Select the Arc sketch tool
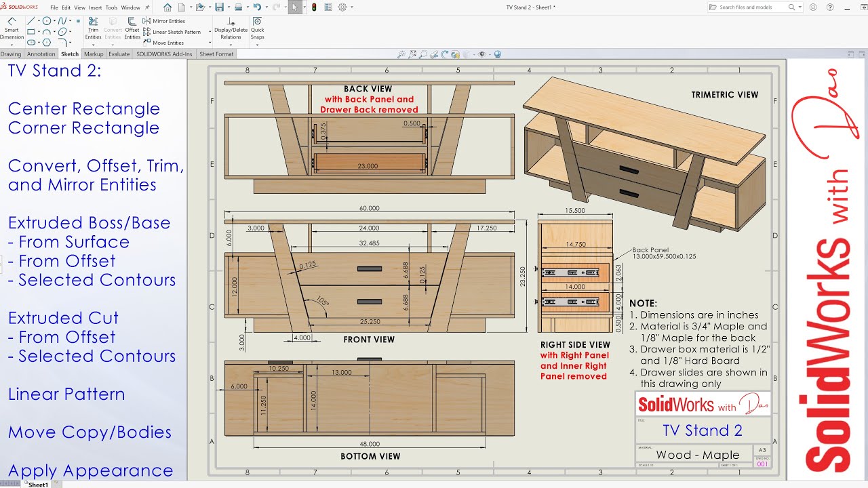This screenshot has width=868, height=488. tap(47, 32)
